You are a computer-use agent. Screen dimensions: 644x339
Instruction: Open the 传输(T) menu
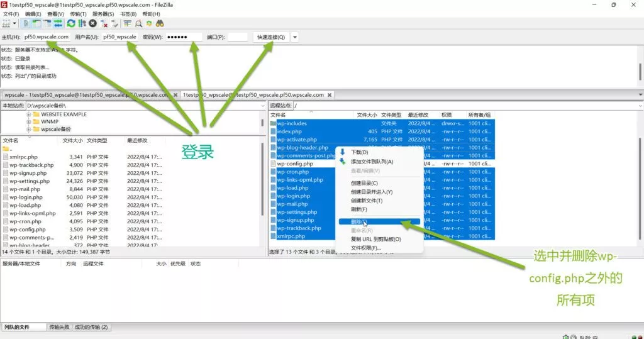click(78, 14)
